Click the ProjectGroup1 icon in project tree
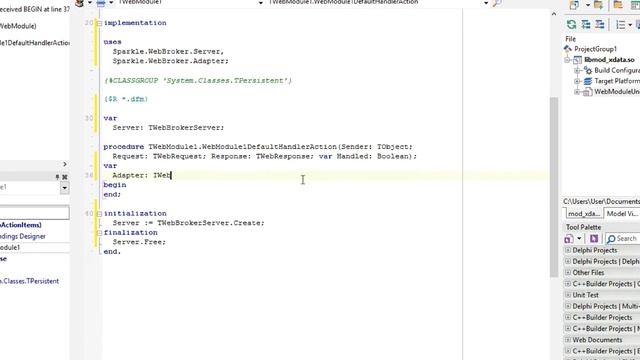 568,49
